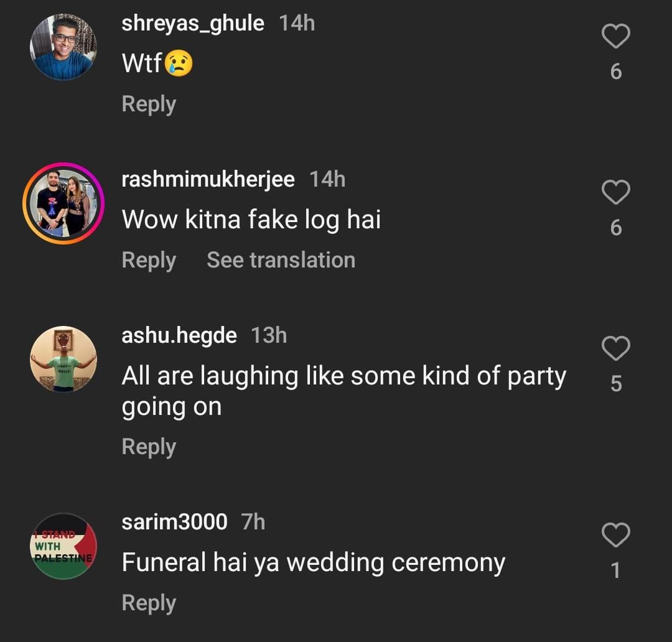
Task: Tap the 6 likes count under shreyas_ghule's heart
Action: pos(616,72)
